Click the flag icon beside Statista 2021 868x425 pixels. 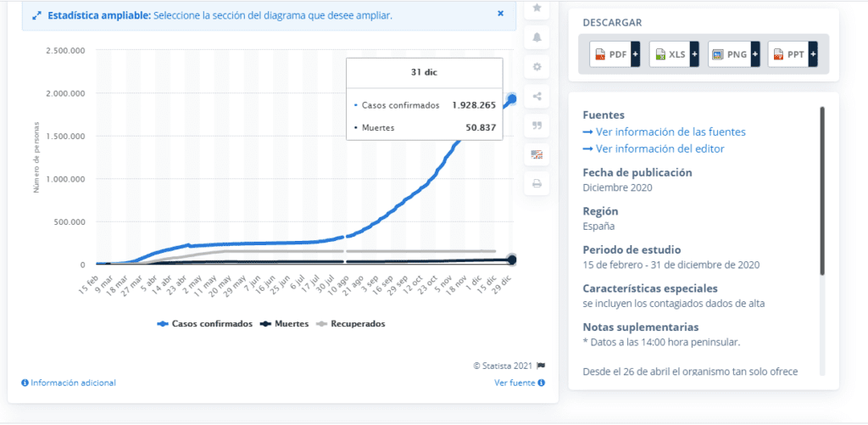click(x=541, y=366)
